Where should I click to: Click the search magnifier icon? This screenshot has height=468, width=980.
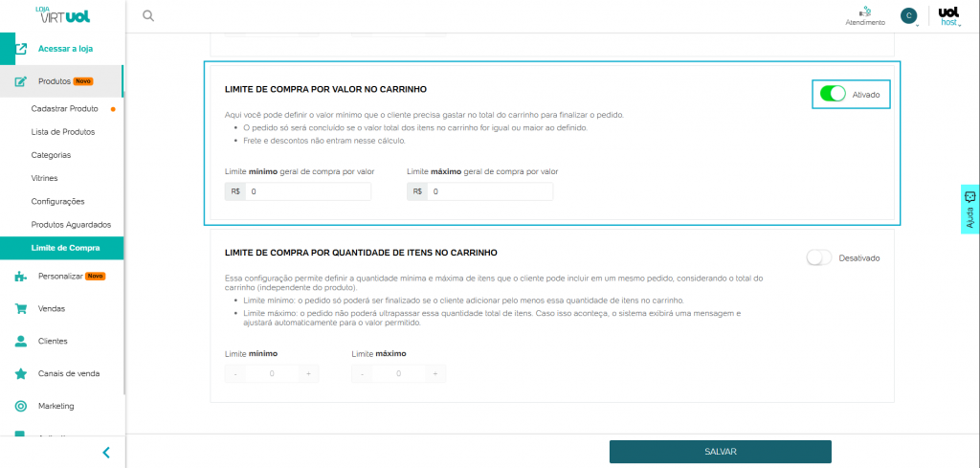(147, 15)
